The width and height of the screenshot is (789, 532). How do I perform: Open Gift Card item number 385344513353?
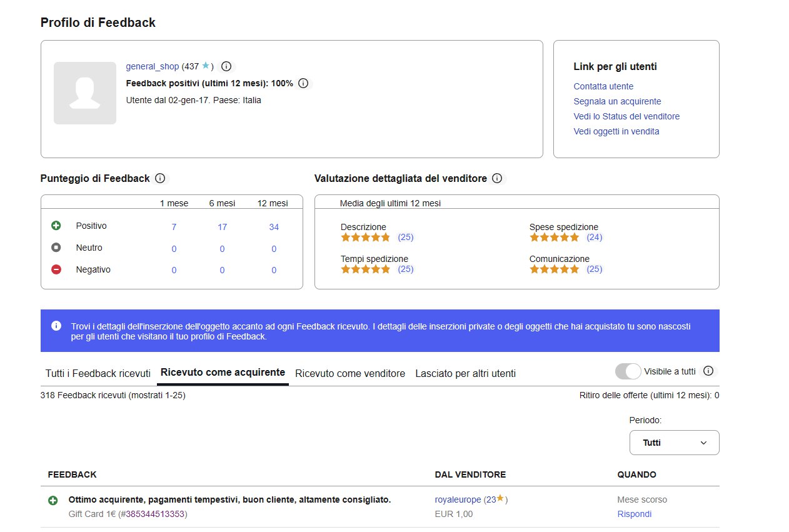(155, 514)
